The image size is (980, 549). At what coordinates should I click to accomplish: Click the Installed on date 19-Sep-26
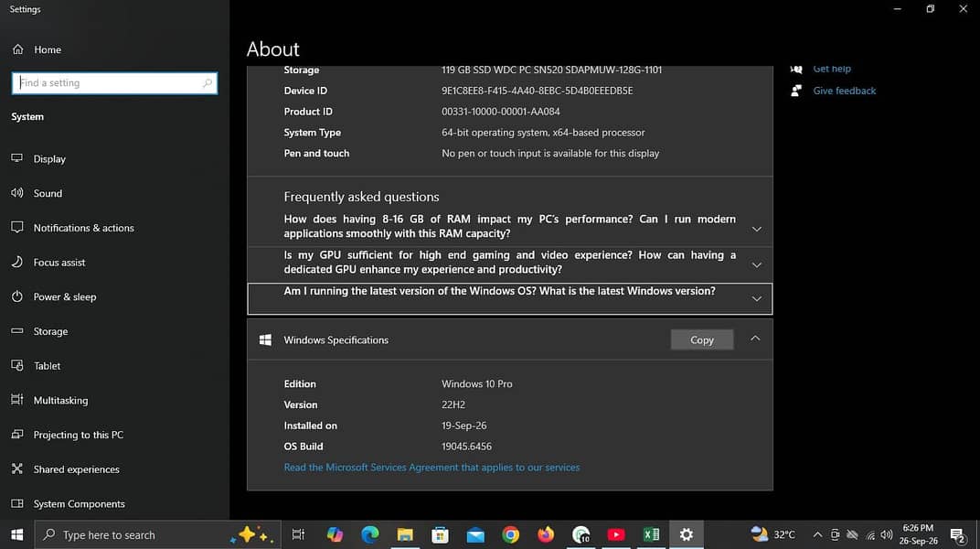[463, 425]
